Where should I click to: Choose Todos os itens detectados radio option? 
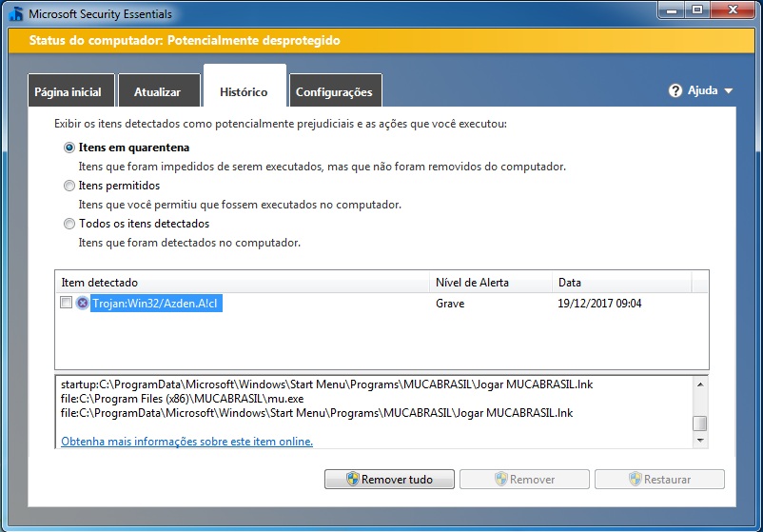pos(69,224)
